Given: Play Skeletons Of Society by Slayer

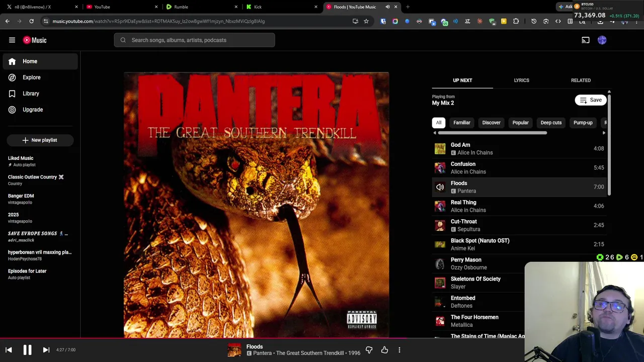Looking at the screenshot, I should point(478,283).
